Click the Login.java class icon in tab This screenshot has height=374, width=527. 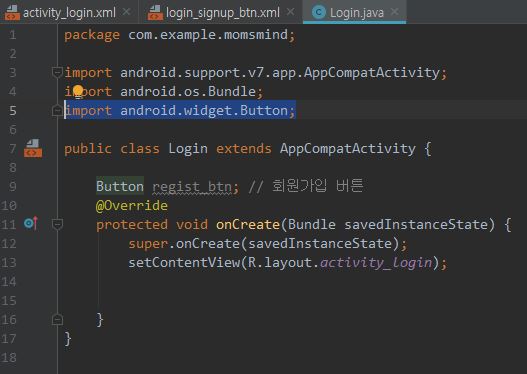[x=318, y=12]
